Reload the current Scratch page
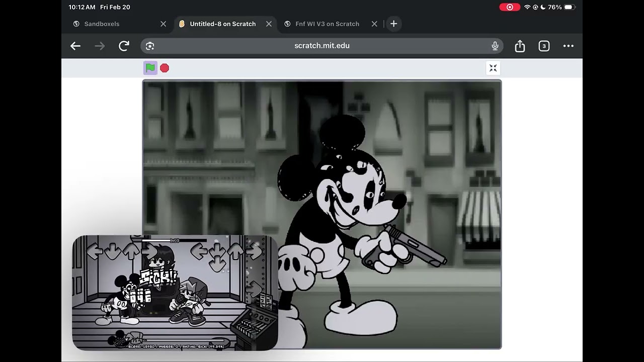Image resolution: width=644 pixels, height=362 pixels. (x=124, y=46)
